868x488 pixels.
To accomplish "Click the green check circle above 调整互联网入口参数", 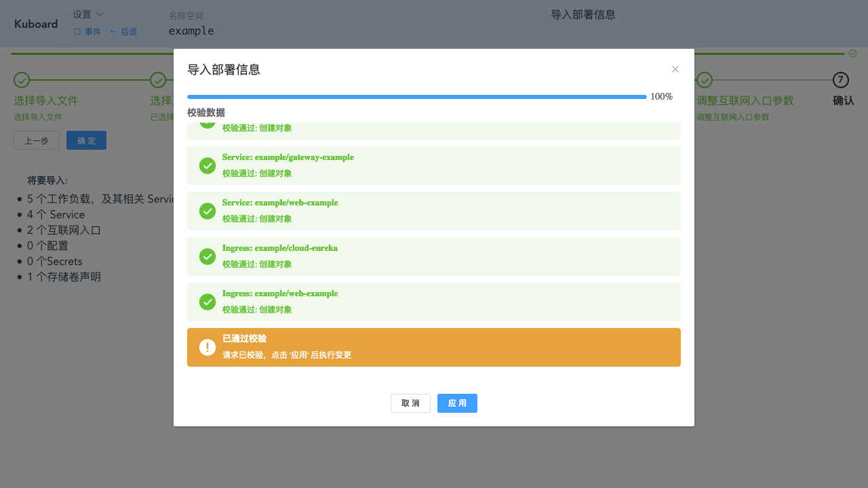I will (704, 80).
